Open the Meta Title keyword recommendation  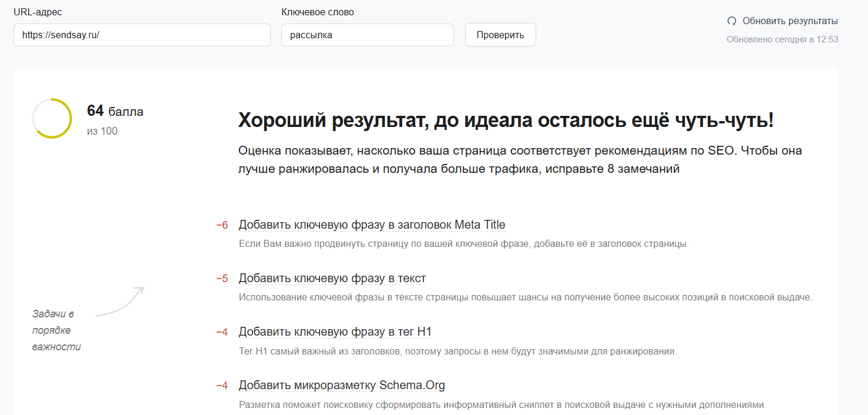371,224
